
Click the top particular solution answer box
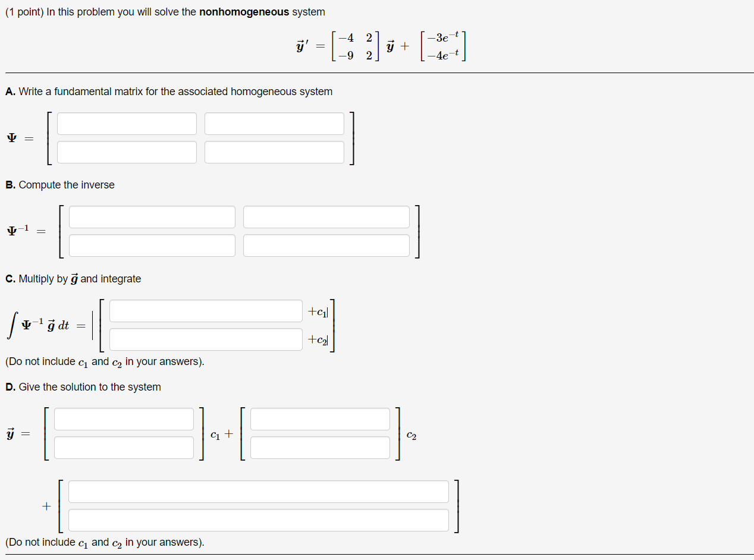[x=259, y=491]
